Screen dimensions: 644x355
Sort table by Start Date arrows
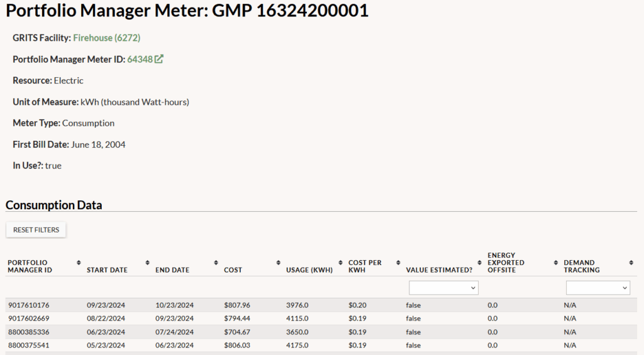(147, 263)
